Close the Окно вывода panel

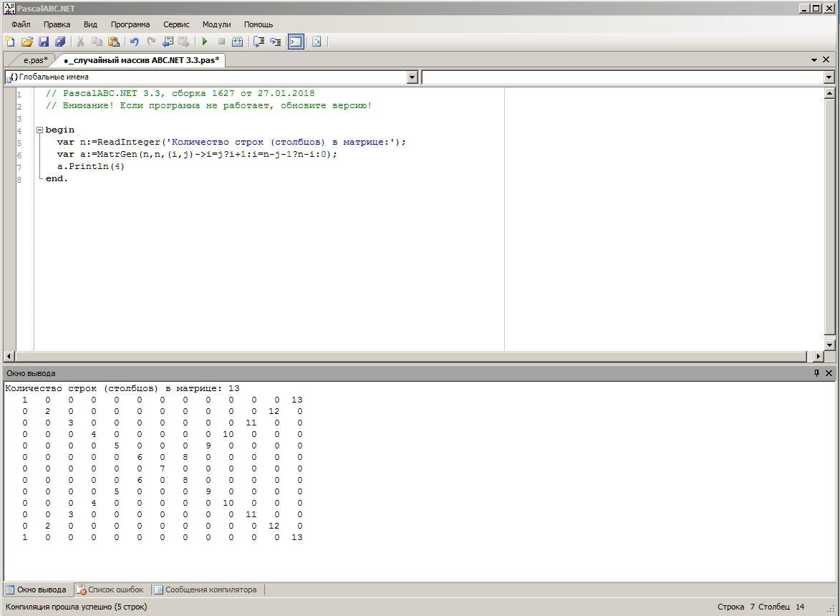tap(829, 372)
